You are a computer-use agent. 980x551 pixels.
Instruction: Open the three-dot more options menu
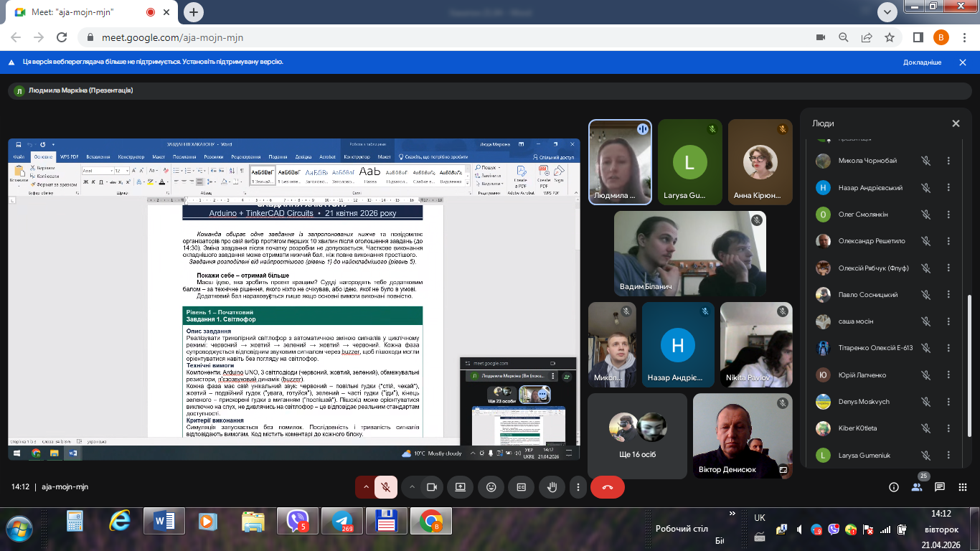point(578,487)
